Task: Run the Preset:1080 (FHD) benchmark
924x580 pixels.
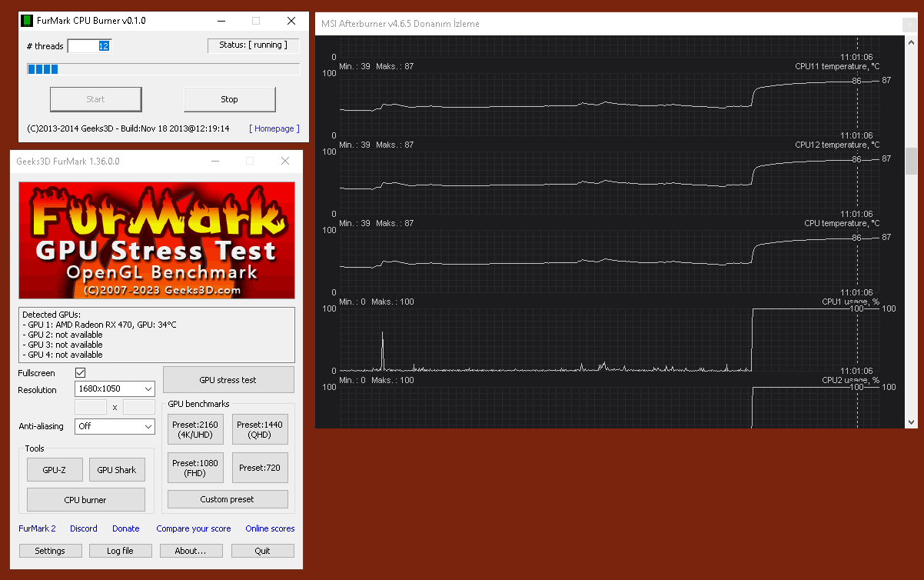Action: click(x=195, y=468)
